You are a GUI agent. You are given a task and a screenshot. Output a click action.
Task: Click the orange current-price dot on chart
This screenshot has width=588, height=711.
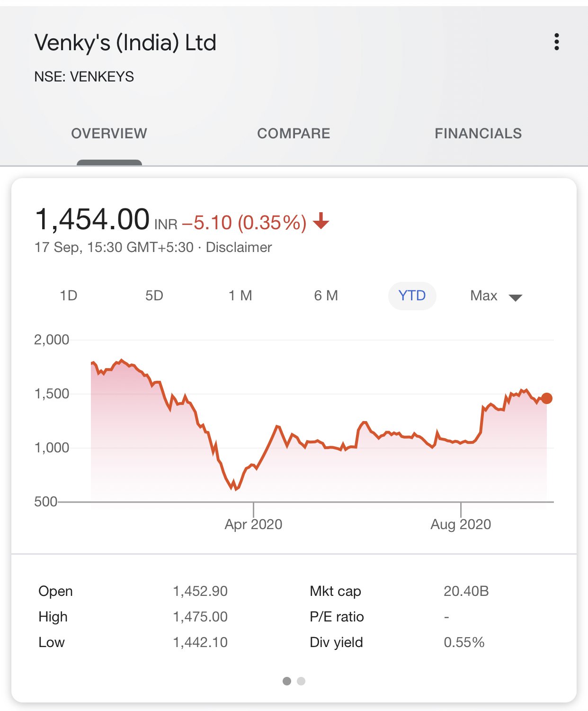547,398
